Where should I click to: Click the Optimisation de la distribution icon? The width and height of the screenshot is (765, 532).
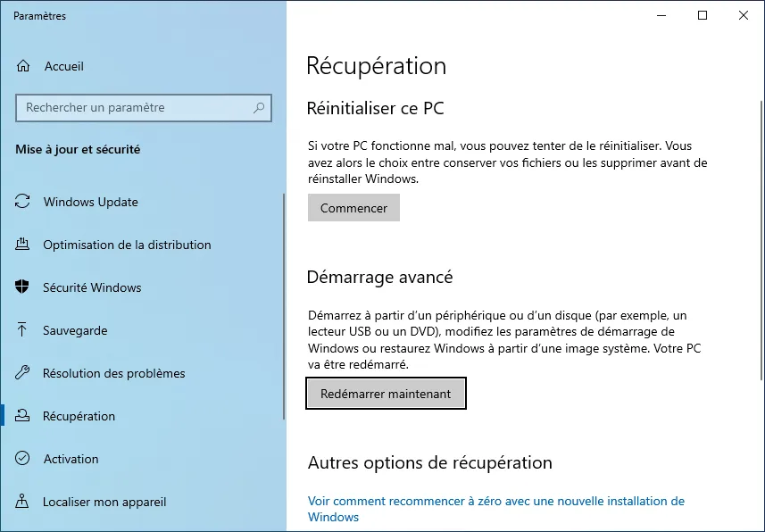pyautogui.click(x=23, y=245)
